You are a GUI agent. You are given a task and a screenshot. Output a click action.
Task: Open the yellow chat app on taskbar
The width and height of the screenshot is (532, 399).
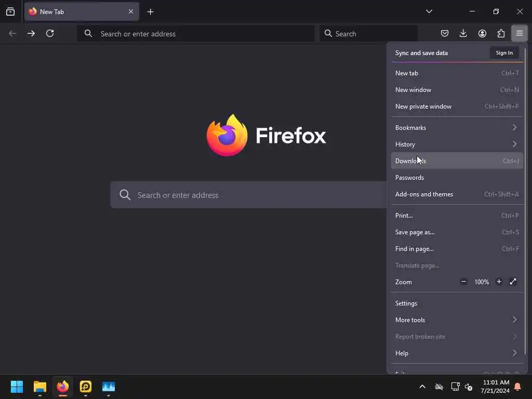pyautogui.click(x=86, y=387)
